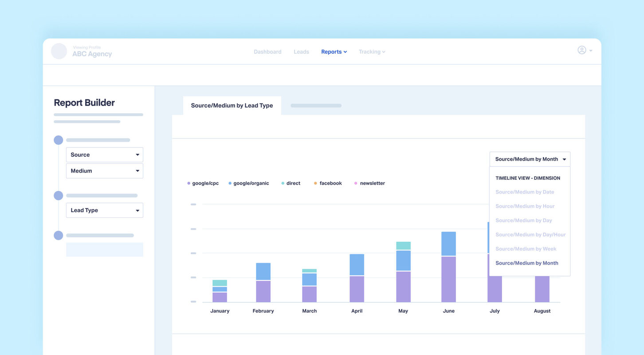Open the user account icon menu
The width and height of the screenshot is (644, 355).
(581, 50)
